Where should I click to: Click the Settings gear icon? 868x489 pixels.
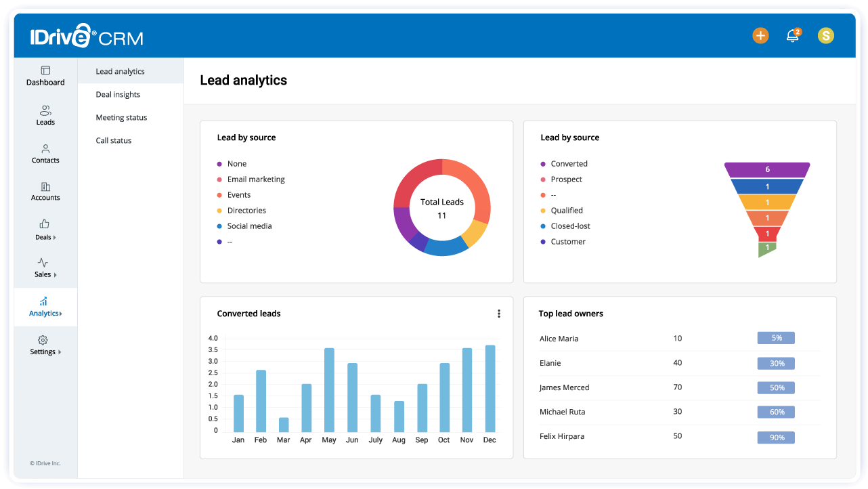click(43, 340)
